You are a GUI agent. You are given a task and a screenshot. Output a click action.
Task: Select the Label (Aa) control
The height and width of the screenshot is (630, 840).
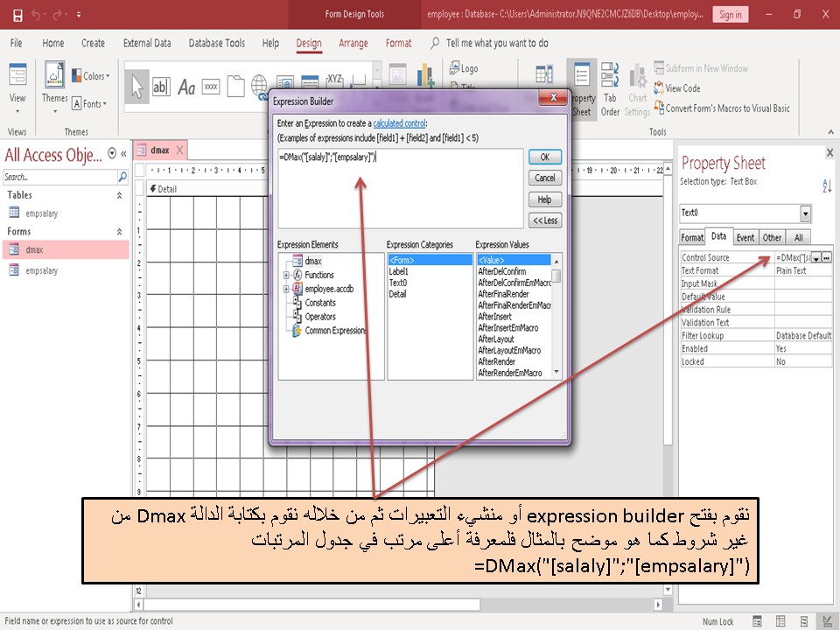[x=187, y=87]
